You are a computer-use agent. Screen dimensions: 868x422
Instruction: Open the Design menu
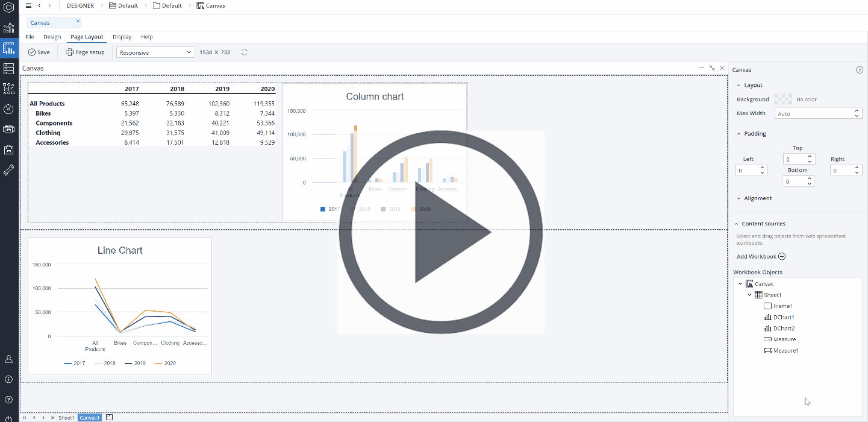coord(52,37)
